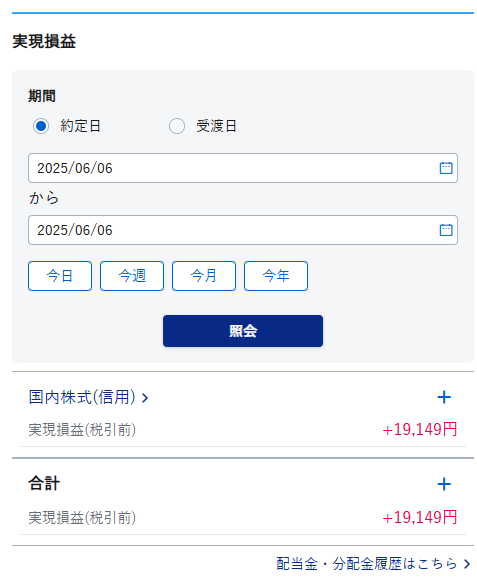Viewport: 477px width, 586px height.
Task: Click the 受渡日 label text
Action: pyautogui.click(x=216, y=126)
